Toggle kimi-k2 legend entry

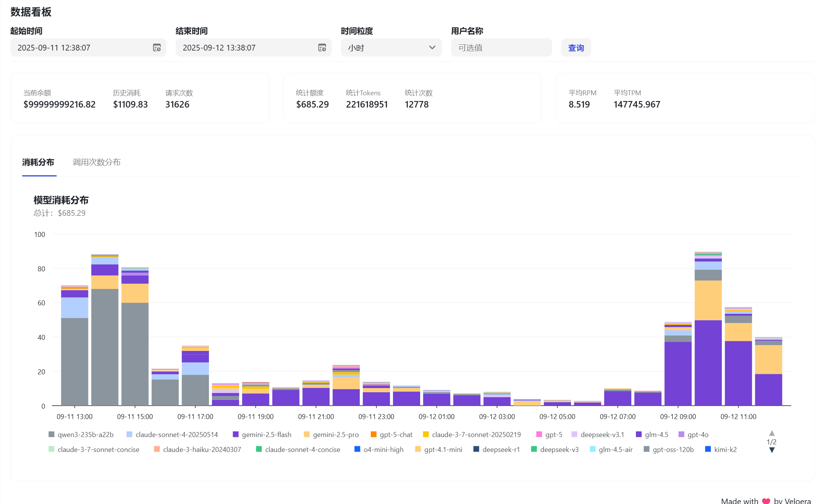(721, 450)
